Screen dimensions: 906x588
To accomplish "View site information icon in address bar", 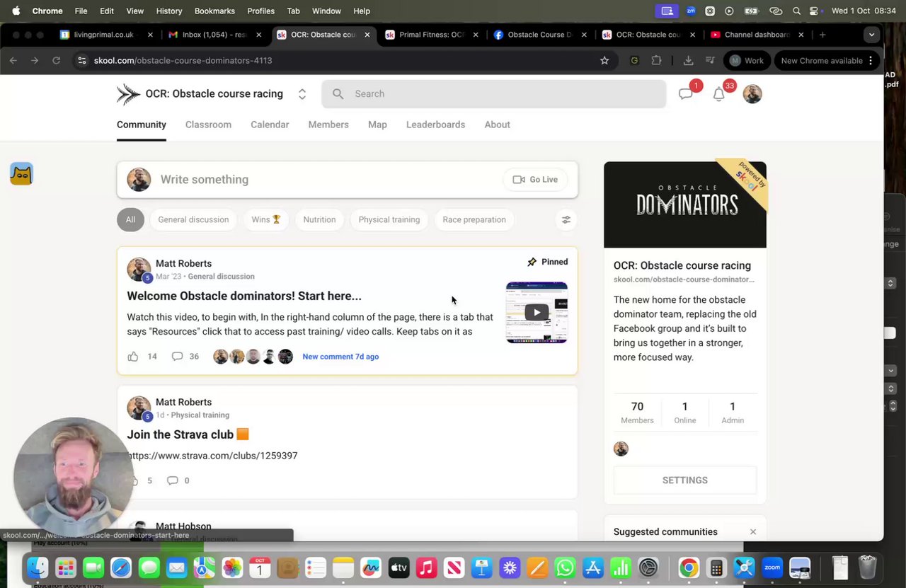I will (x=82, y=60).
